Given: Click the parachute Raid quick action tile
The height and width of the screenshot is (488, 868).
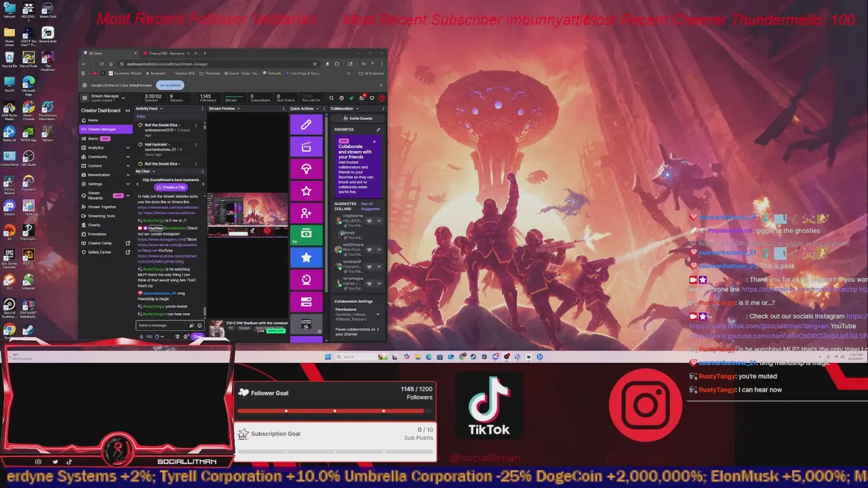Looking at the screenshot, I should [306, 169].
